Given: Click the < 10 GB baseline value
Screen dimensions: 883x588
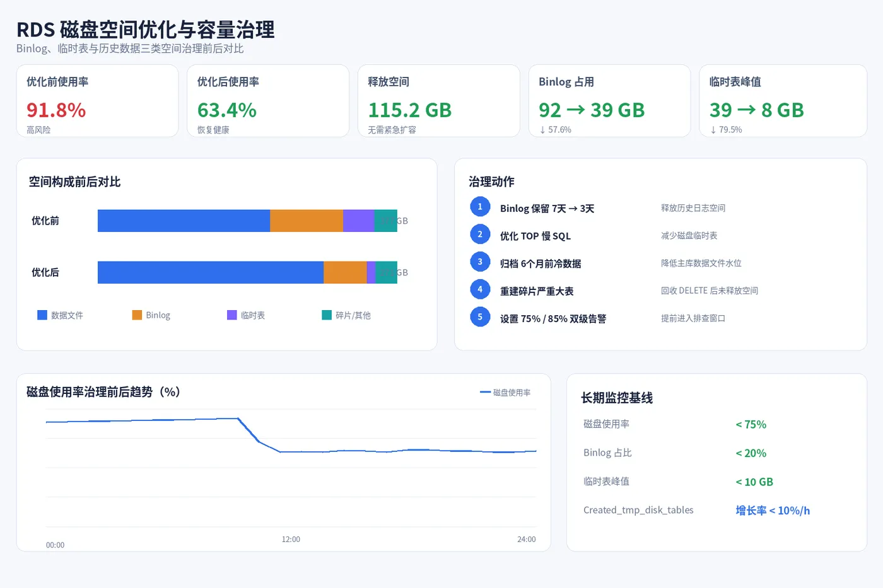Looking at the screenshot, I should click(754, 482).
